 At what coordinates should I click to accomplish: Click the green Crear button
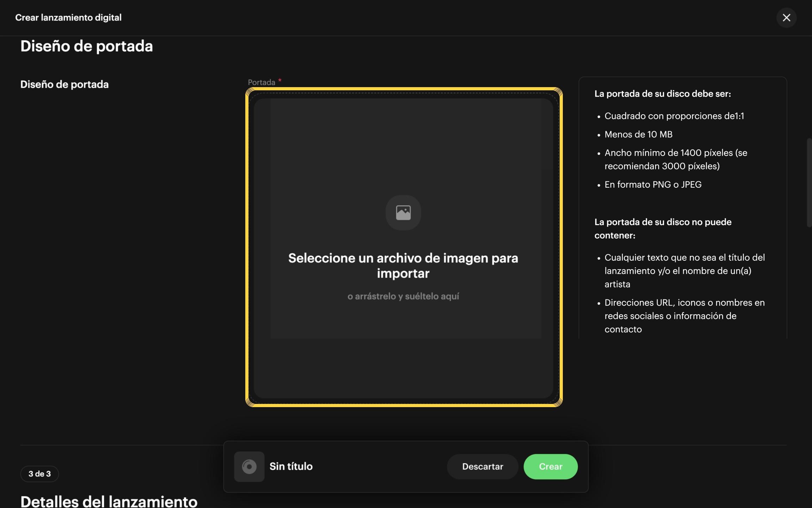pyautogui.click(x=550, y=466)
